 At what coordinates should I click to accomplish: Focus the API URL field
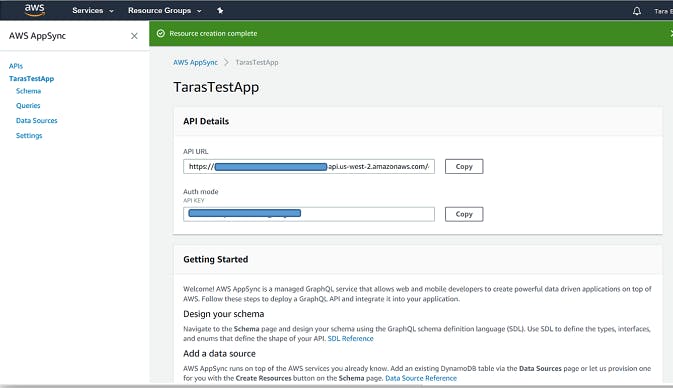tap(309, 167)
